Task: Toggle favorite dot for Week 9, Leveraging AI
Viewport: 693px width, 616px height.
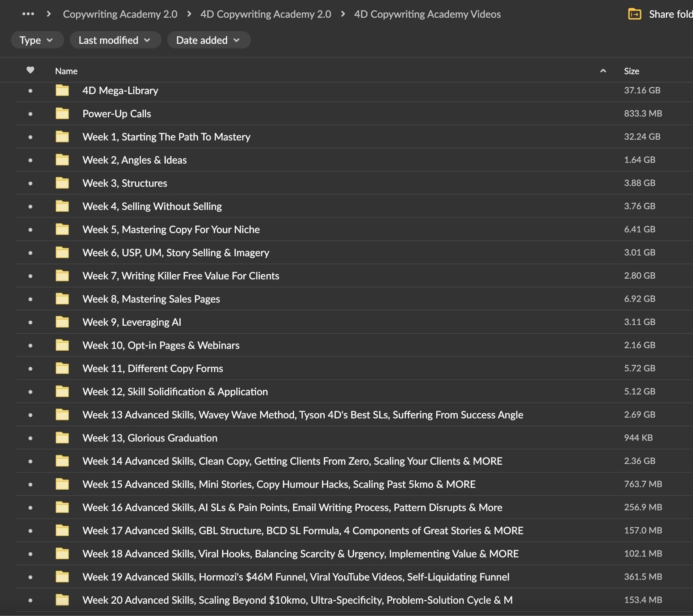Action: (30, 322)
